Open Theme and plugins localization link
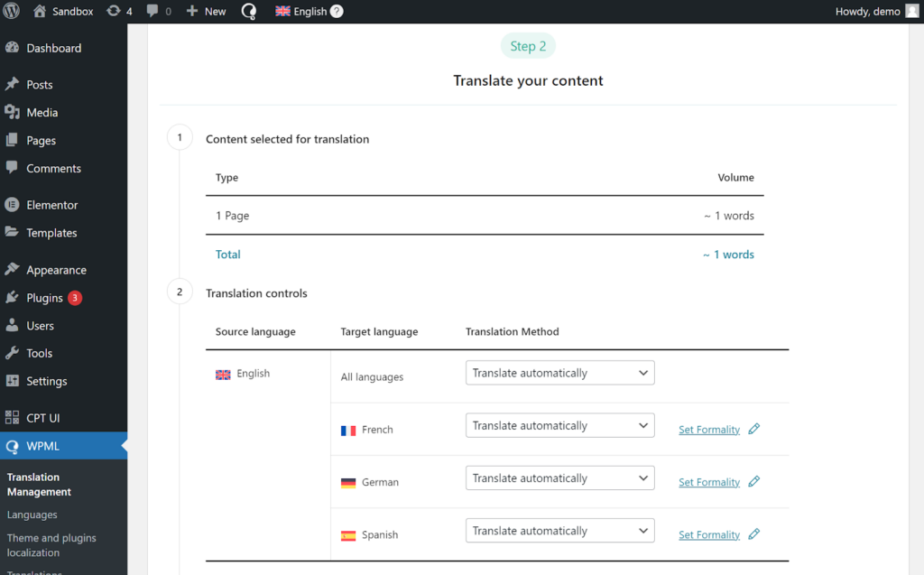 point(51,545)
